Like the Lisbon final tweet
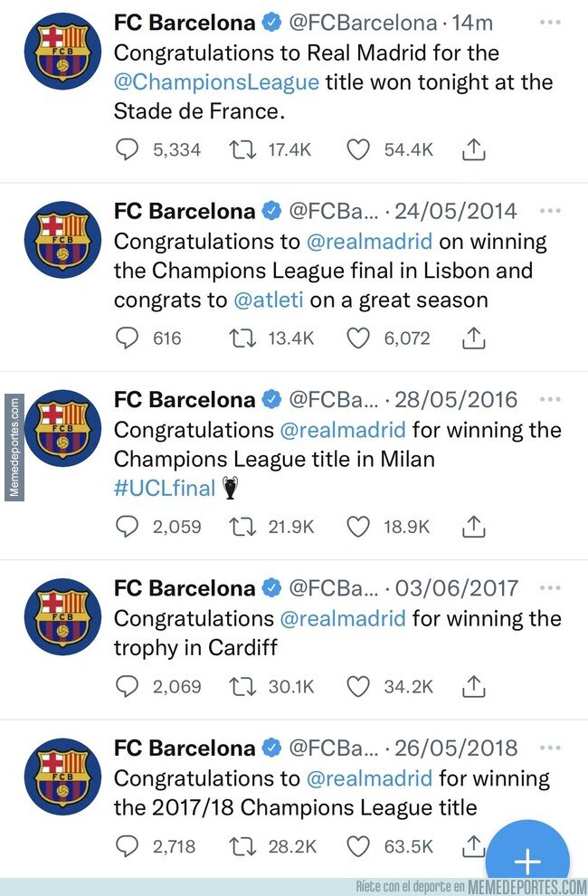This screenshot has width=588, height=896. pos(359,338)
